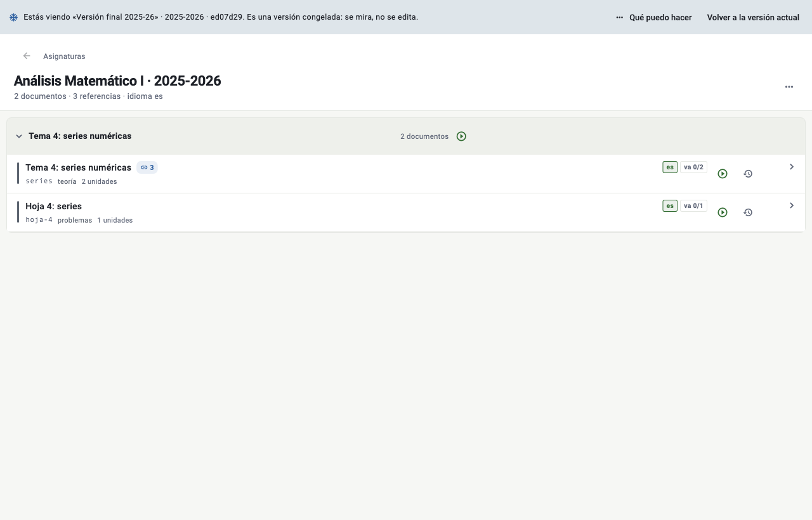Click the va 0/1 status badge
The height and width of the screenshot is (520, 812).
[693, 206]
